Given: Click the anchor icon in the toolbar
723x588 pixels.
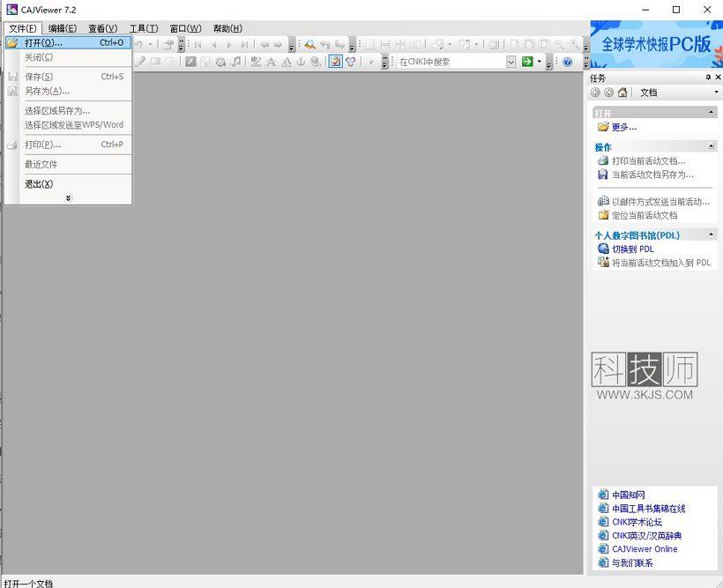Looking at the screenshot, I should pyautogui.click(x=301, y=62).
